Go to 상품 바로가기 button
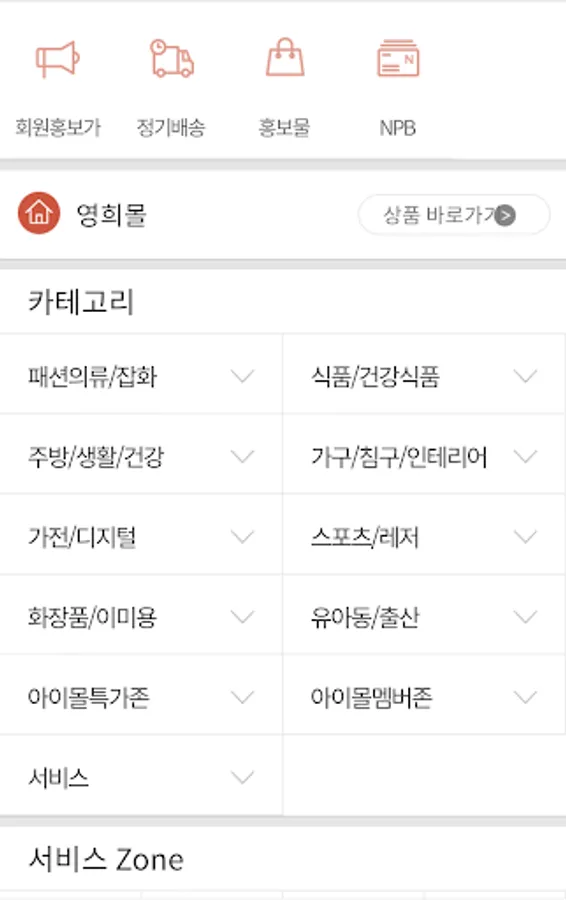This screenshot has width=566, height=900. click(x=454, y=215)
